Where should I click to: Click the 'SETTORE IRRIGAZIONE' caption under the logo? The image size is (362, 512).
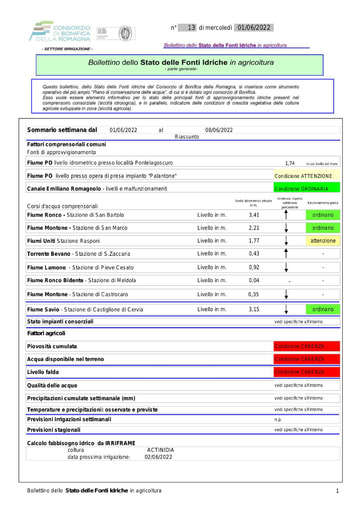[67, 49]
